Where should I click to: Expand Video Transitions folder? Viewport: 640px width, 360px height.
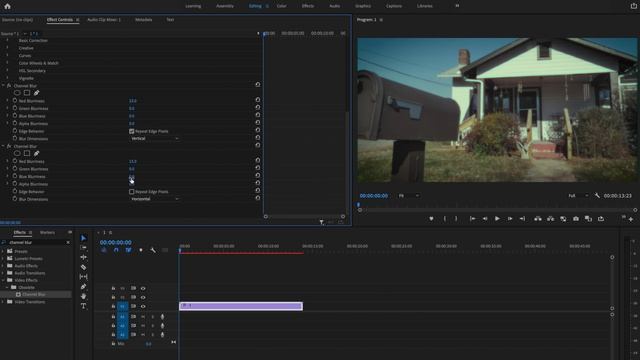pyautogui.click(x=3, y=302)
